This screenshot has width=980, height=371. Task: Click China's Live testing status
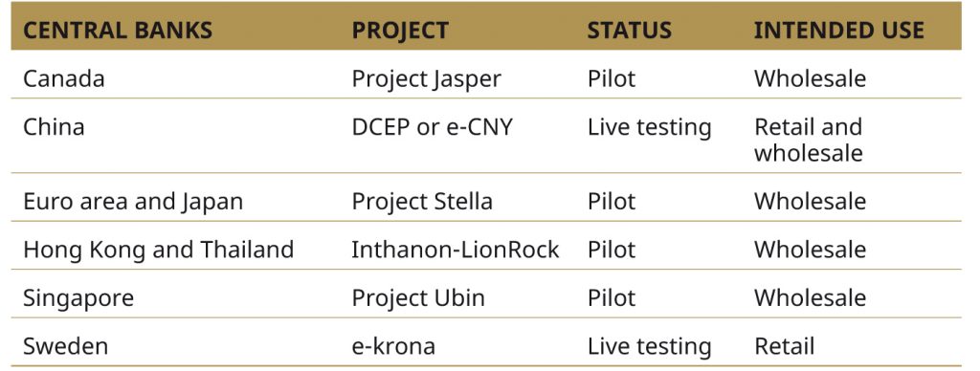[649, 128]
